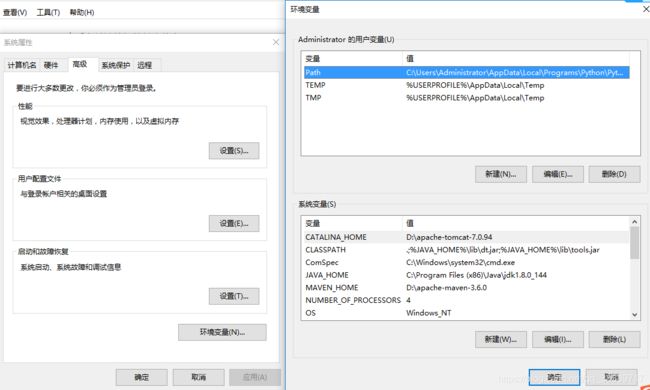Click user profile 设置(E)... button
This screenshot has width=650, height=390.
click(x=234, y=223)
